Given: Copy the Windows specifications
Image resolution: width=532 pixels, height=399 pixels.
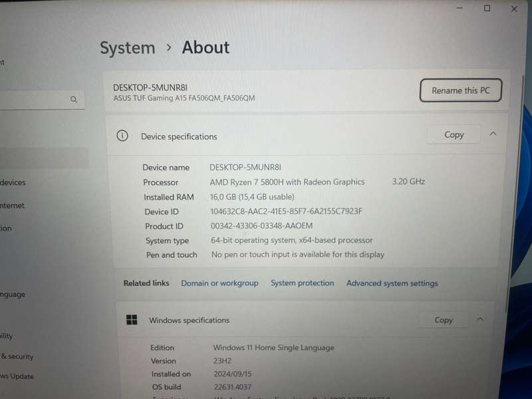Looking at the screenshot, I should click(444, 320).
